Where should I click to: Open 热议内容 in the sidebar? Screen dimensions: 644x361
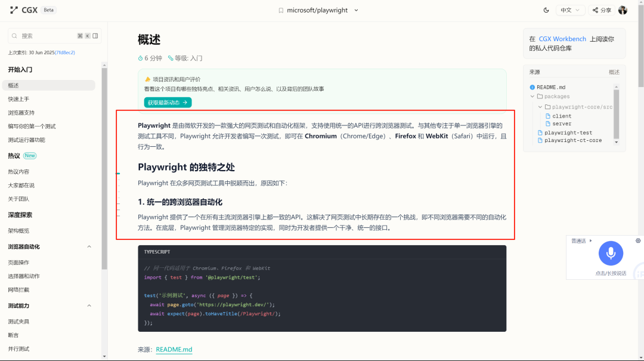[18, 171]
